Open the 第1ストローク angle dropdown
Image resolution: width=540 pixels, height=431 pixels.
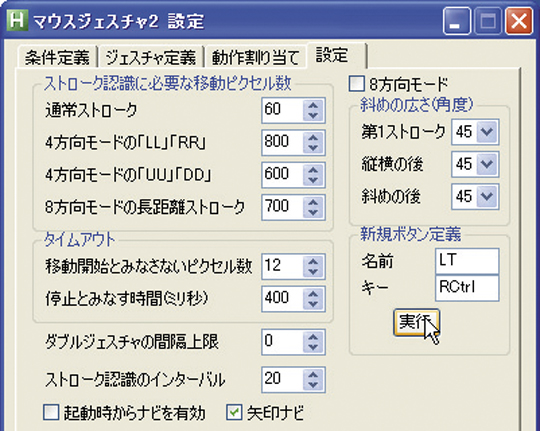(487, 132)
